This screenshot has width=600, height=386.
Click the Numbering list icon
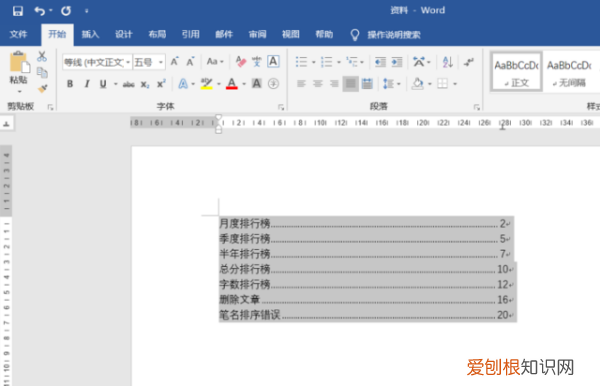coord(326,62)
